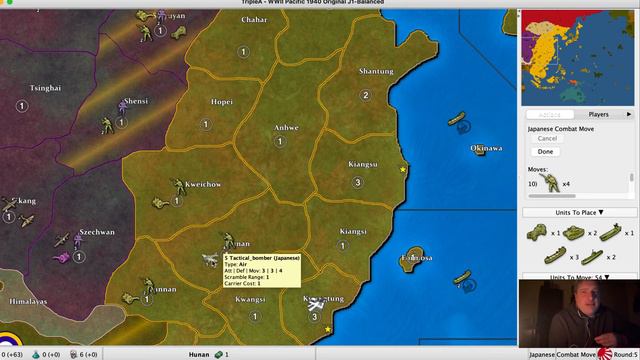
Task: Click the Okinawa island
Action: (480, 150)
